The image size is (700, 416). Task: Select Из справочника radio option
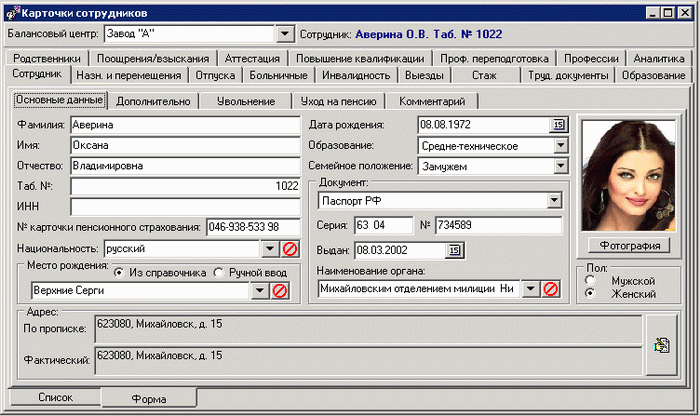click(x=119, y=272)
